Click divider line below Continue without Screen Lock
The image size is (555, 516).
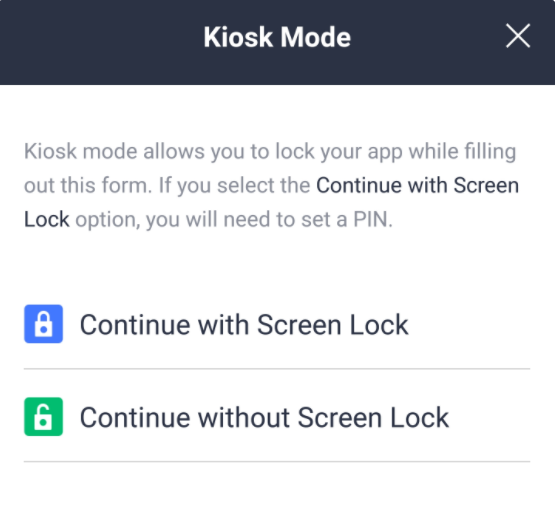coord(277,461)
